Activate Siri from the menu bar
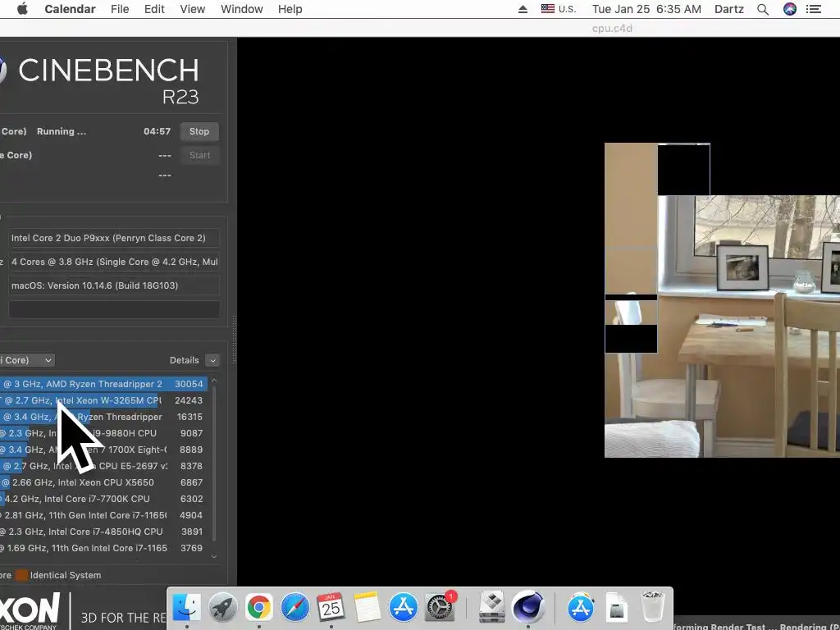The width and height of the screenshot is (840, 630). point(790,9)
